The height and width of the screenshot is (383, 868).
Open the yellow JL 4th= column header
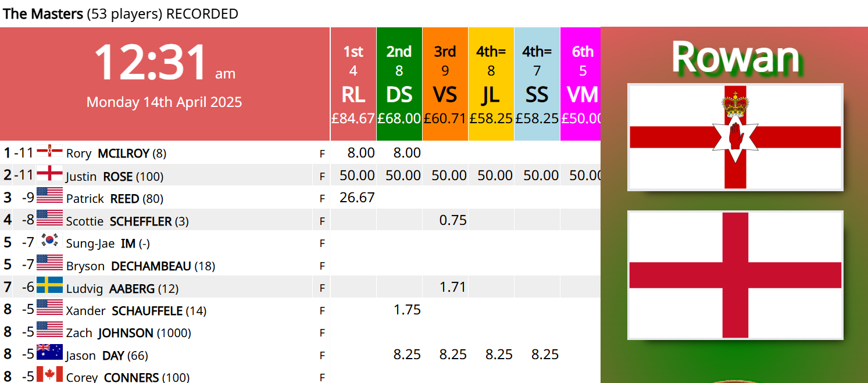(x=491, y=84)
